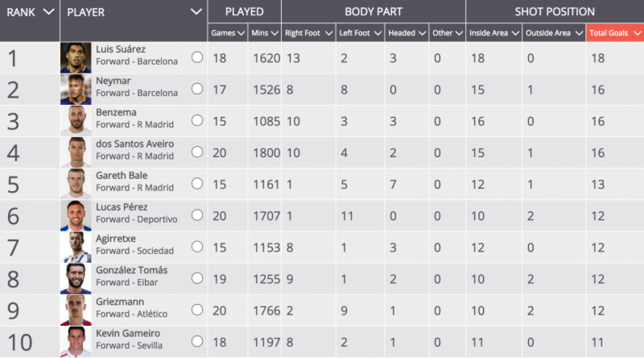
Task: Sort by Other body part column
Action: 447,33
